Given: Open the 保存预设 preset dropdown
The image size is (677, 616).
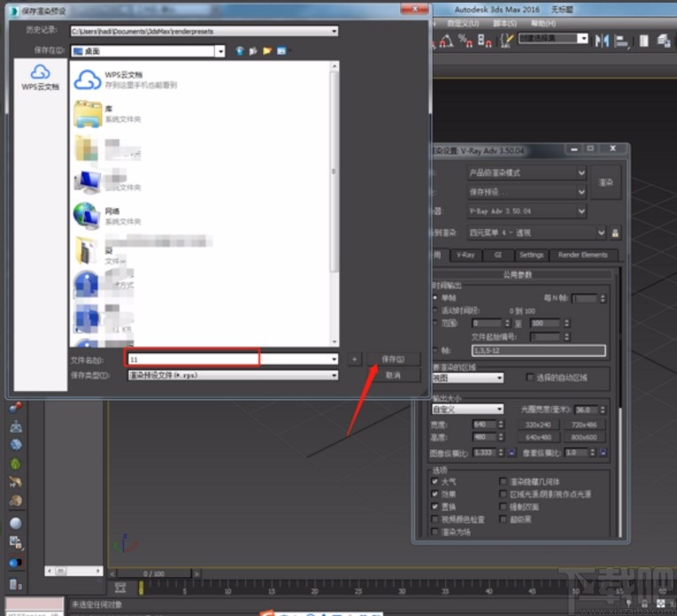Looking at the screenshot, I should pyautogui.click(x=527, y=192).
